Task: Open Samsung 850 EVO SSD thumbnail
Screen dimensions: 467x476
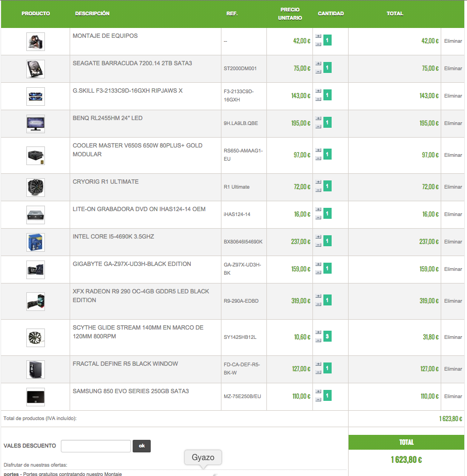Action: 36,397
